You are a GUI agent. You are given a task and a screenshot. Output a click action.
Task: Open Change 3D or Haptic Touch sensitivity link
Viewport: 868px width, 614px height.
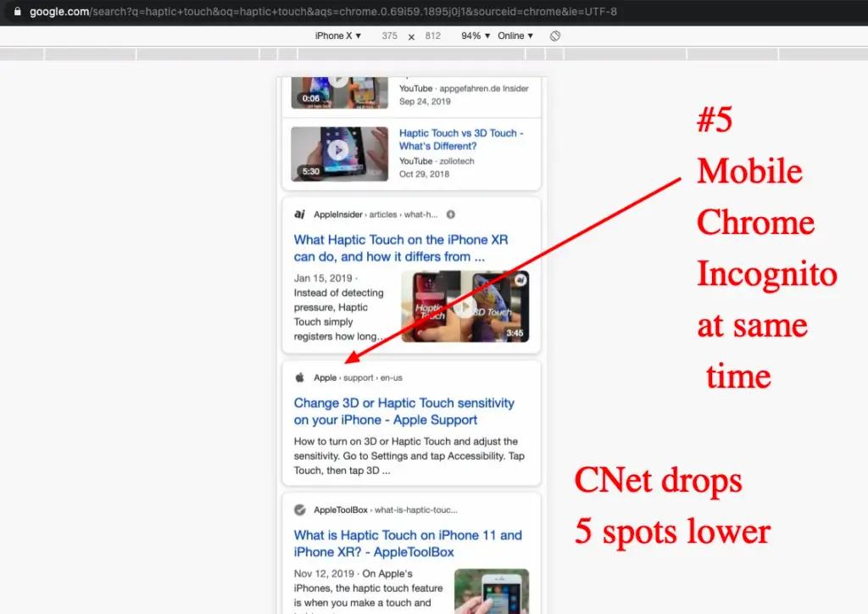click(404, 411)
